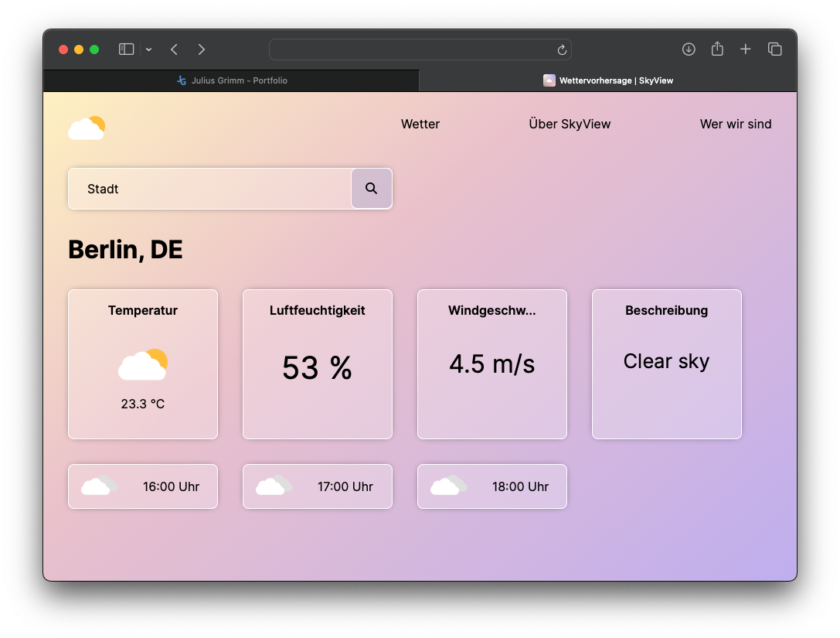Click the Stadt city input field
The height and width of the screenshot is (638, 840).
tap(210, 189)
